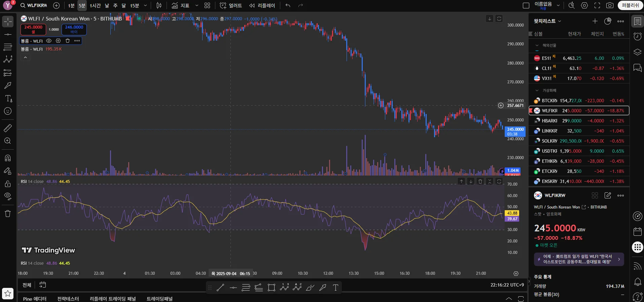
Task: Open the emoji and icons drawing tool
Action: [x=8, y=111]
